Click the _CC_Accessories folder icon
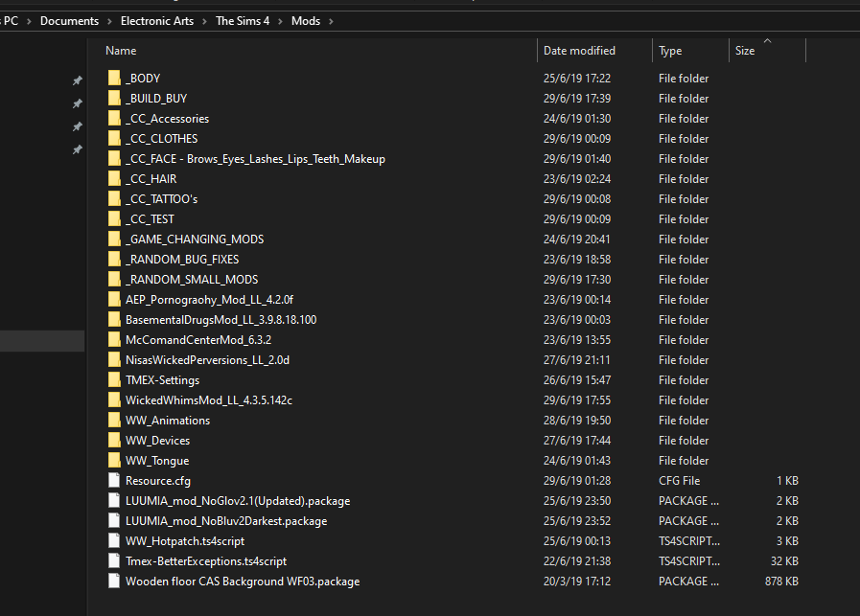 [x=114, y=119]
